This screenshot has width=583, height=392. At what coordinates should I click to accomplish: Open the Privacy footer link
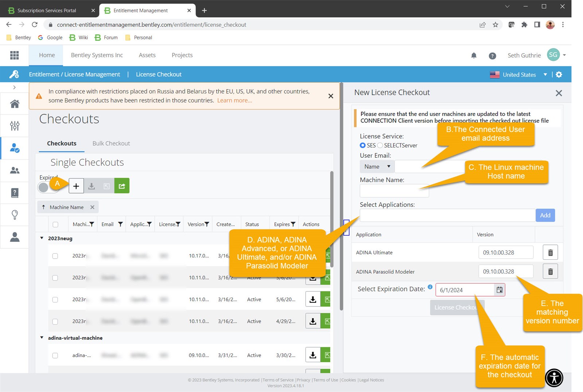coord(303,380)
